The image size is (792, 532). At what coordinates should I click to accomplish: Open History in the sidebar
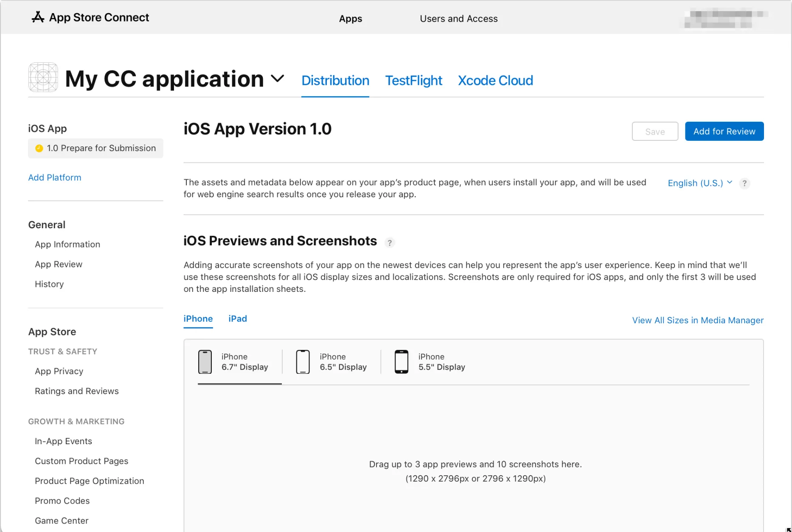coord(49,284)
